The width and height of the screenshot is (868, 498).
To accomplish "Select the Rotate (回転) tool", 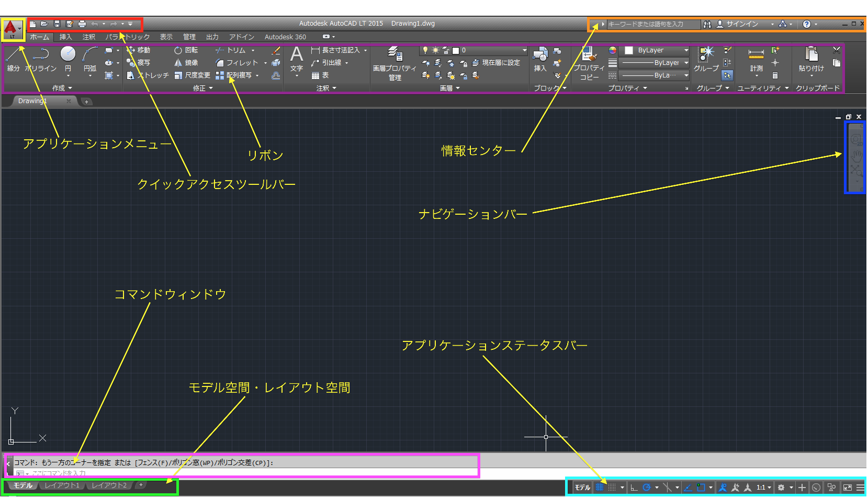I will point(186,50).
